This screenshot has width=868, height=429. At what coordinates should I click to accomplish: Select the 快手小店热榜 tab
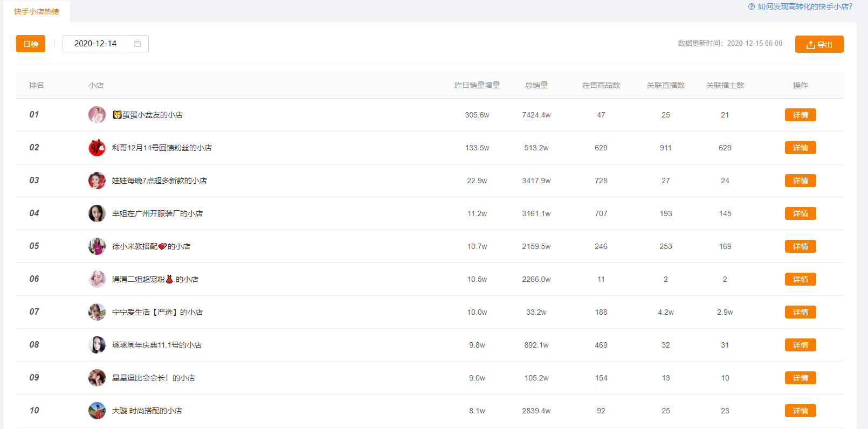pos(37,11)
